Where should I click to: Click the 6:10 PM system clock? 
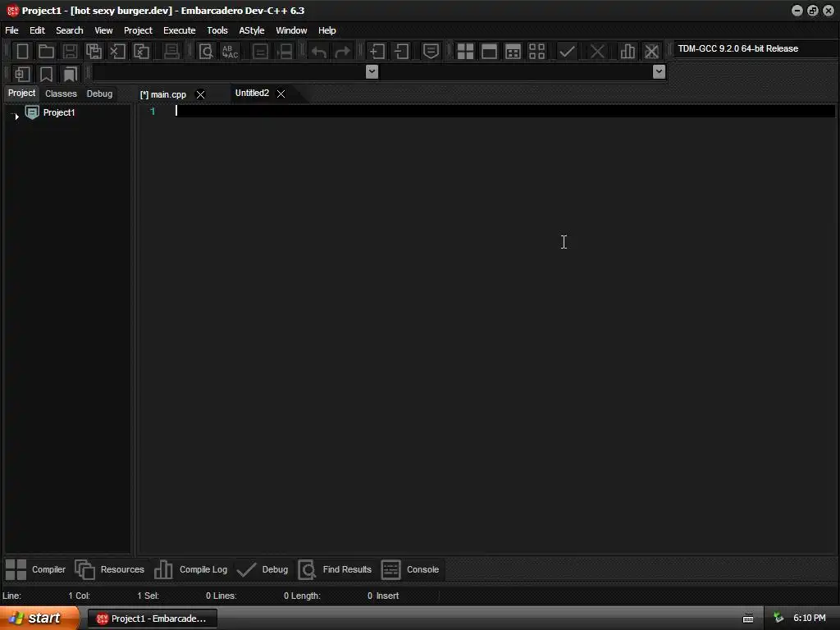[810, 619]
